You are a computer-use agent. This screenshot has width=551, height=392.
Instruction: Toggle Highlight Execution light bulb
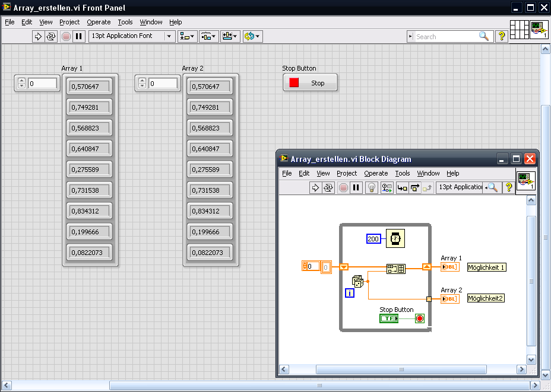click(372, 187)
